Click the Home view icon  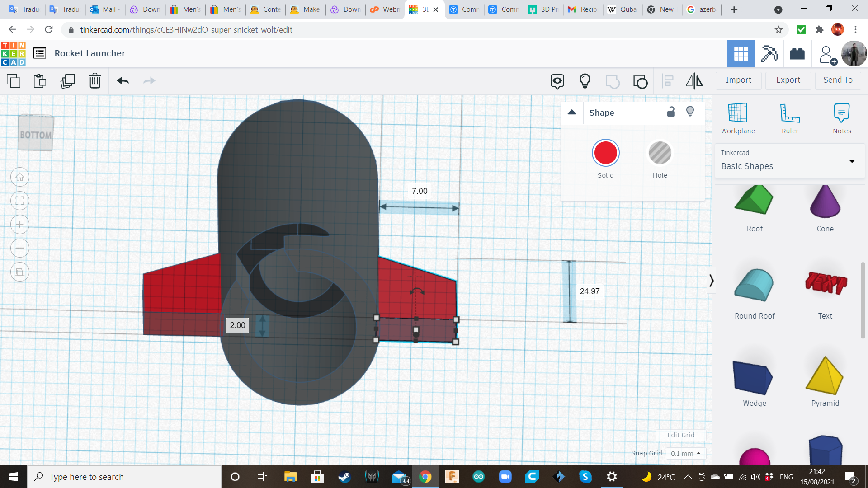click(20, 177)
